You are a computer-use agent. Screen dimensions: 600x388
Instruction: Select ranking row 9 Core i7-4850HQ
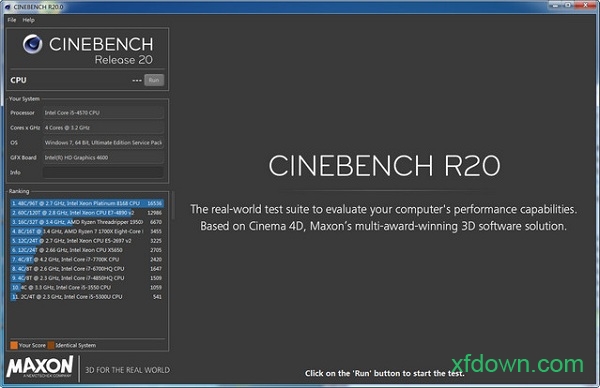(87, 278)
